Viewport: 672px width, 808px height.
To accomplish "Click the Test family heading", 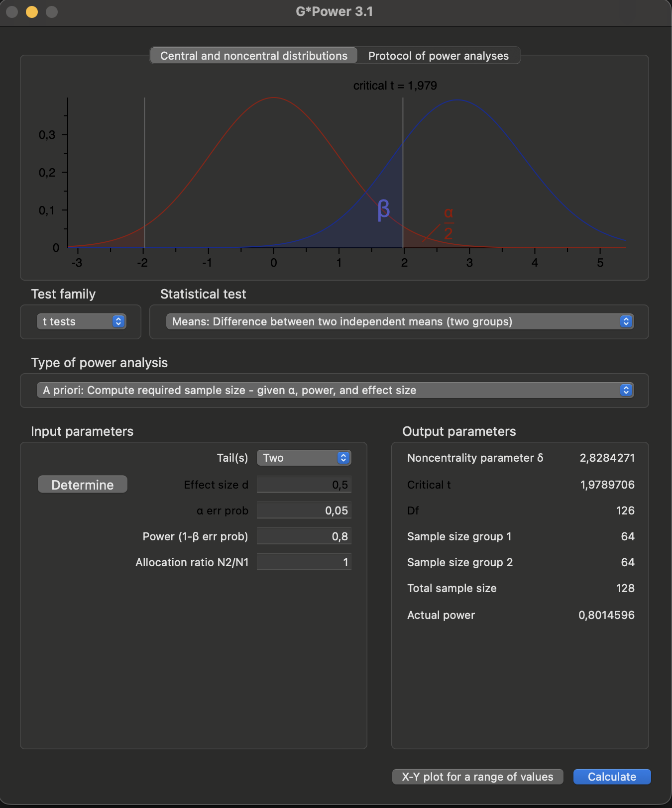I will coord(63,294).
